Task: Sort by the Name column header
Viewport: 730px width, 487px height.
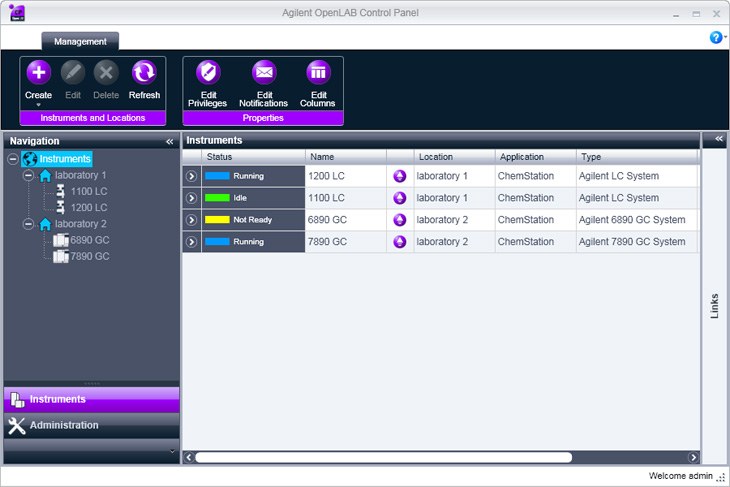Action: (346, 157)
